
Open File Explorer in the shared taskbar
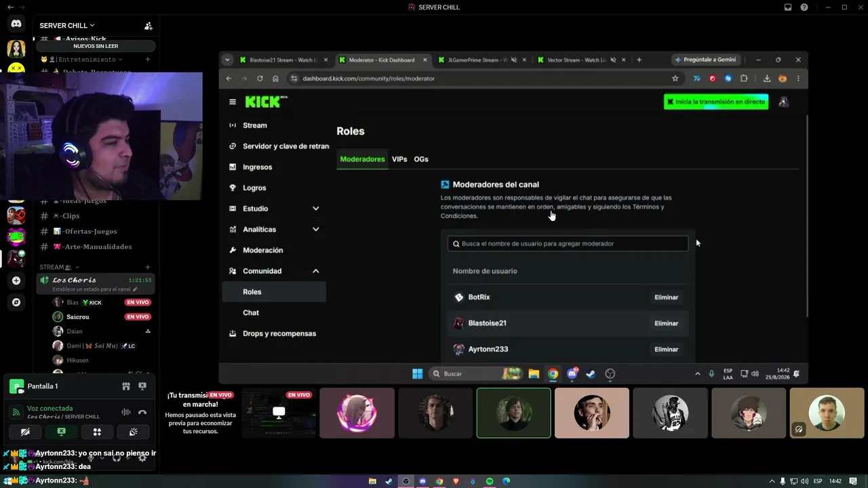point(534,373)
